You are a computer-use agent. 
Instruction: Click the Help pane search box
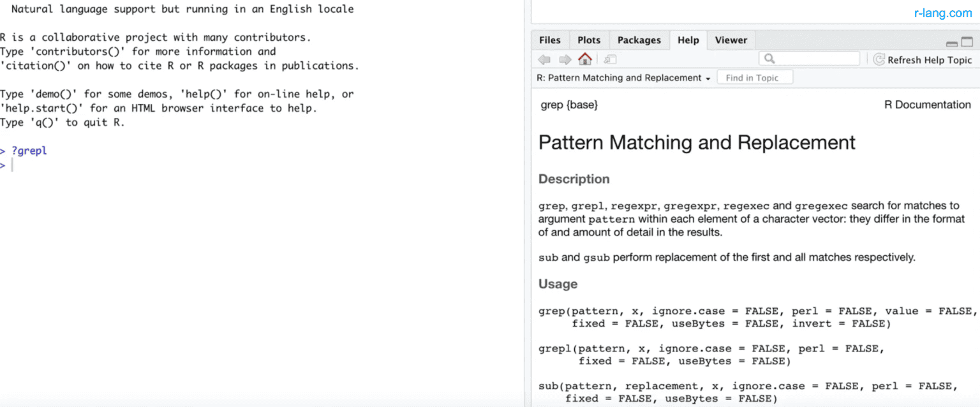(x=809, y=58)
